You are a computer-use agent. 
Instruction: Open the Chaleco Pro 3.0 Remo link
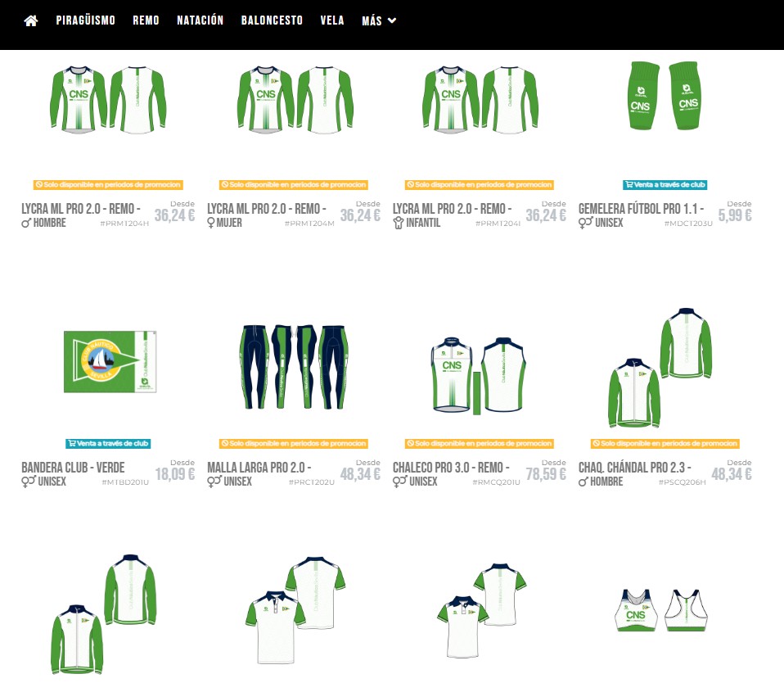[451, 474]
